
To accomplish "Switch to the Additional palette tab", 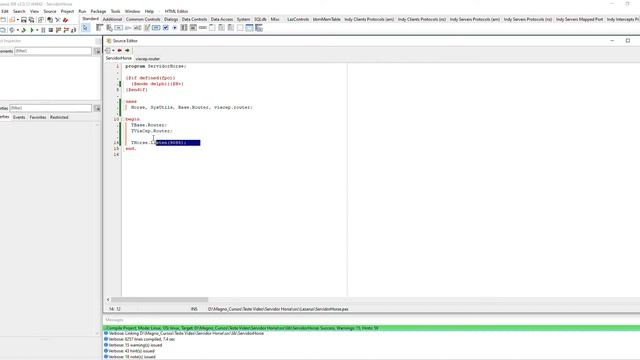I will coord(112,19).
